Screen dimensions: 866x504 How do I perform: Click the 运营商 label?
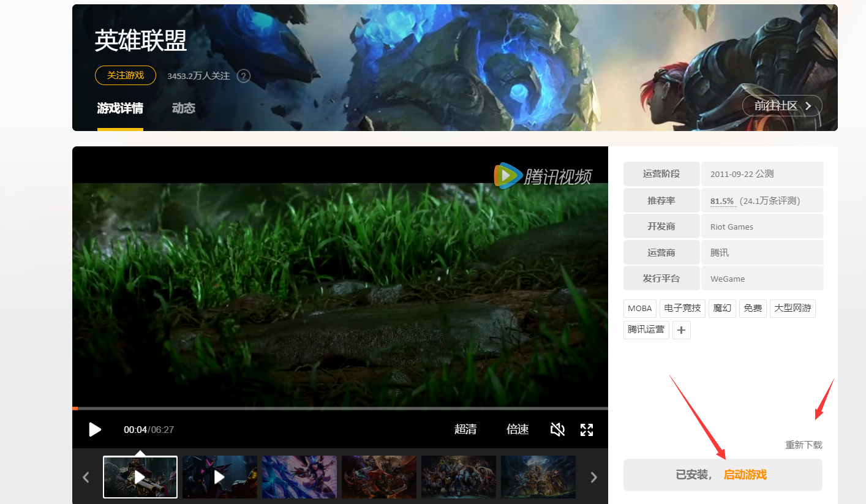pyautogui.click(x=661, y=252)
